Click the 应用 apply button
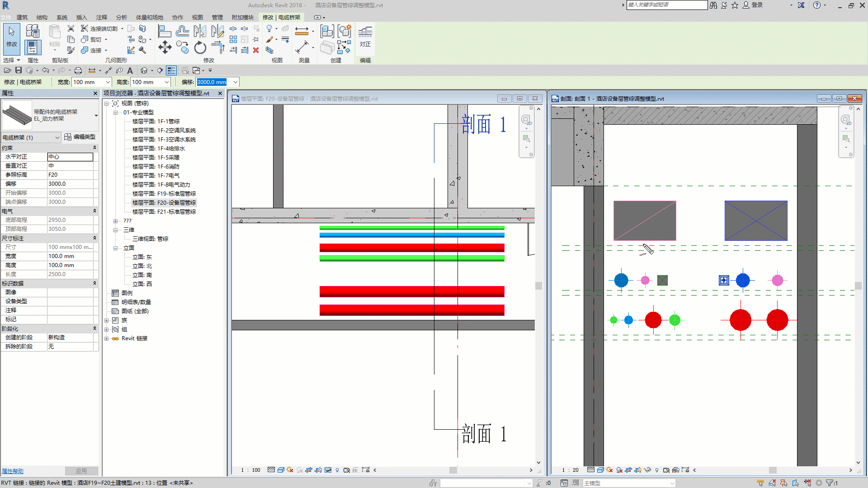The image size is (868, 488). [81, 471]
